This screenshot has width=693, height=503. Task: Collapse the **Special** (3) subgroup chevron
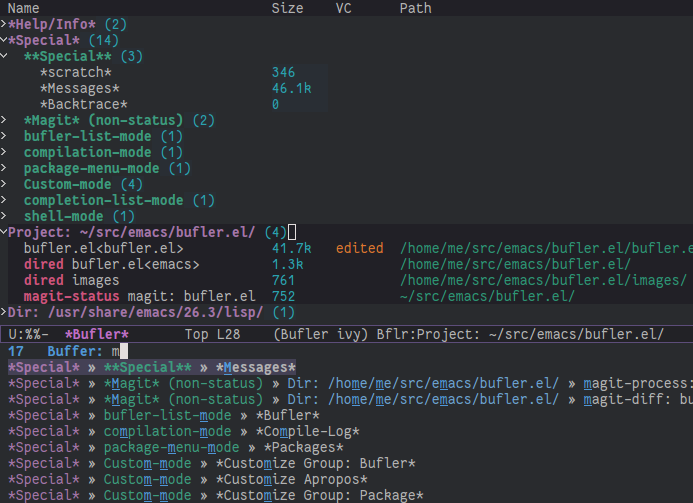[4, 56]
